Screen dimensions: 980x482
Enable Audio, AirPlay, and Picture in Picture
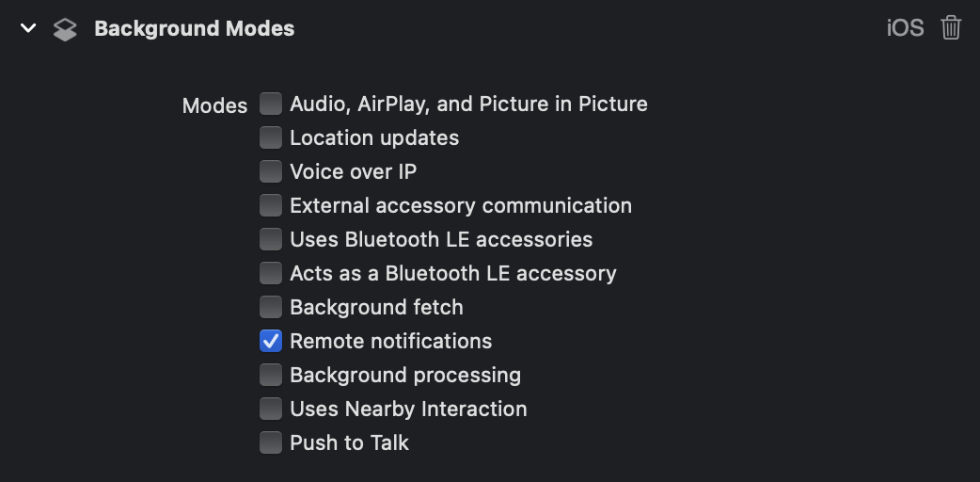(271, 104)
